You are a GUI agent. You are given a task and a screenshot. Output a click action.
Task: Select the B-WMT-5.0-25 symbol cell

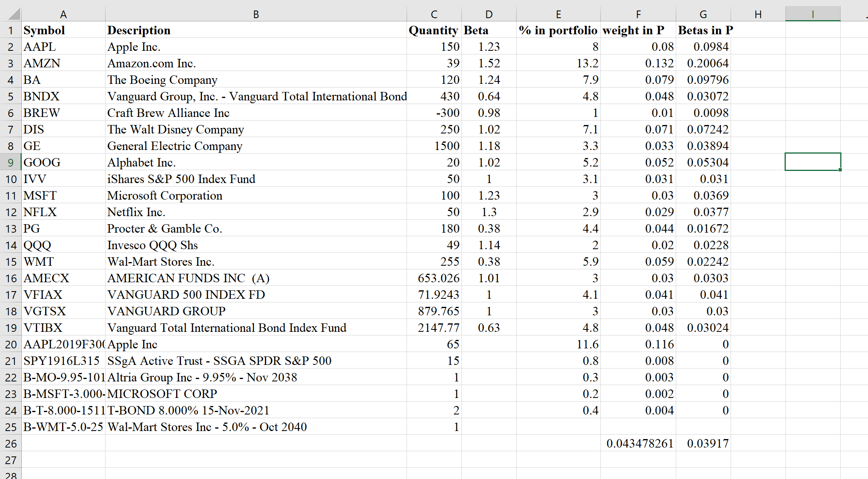coord(62,427)
